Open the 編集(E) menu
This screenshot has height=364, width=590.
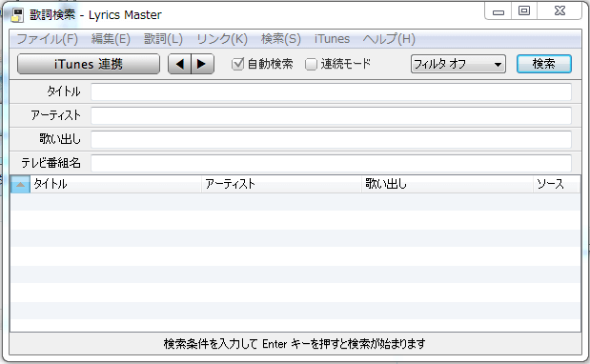click(x=111, y=39)
